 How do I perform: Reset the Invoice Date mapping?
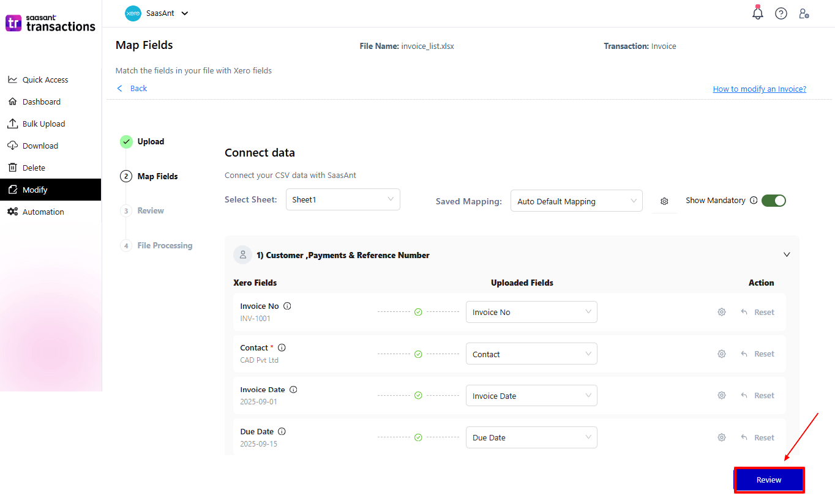pyautogui.click(x=758, y=396)
